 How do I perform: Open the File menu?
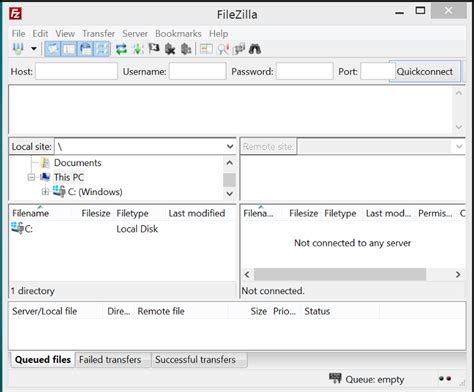click(x=18, y=34)
